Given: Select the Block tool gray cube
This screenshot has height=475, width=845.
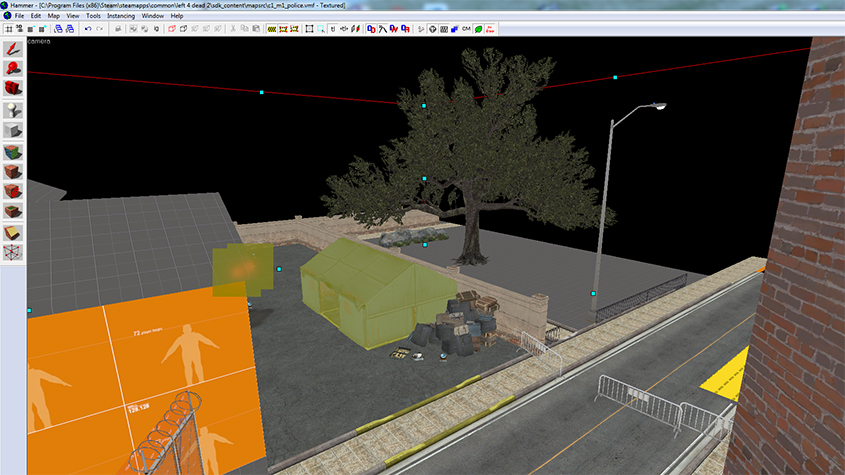Looking at the screenshot, I should pos(13,130).
